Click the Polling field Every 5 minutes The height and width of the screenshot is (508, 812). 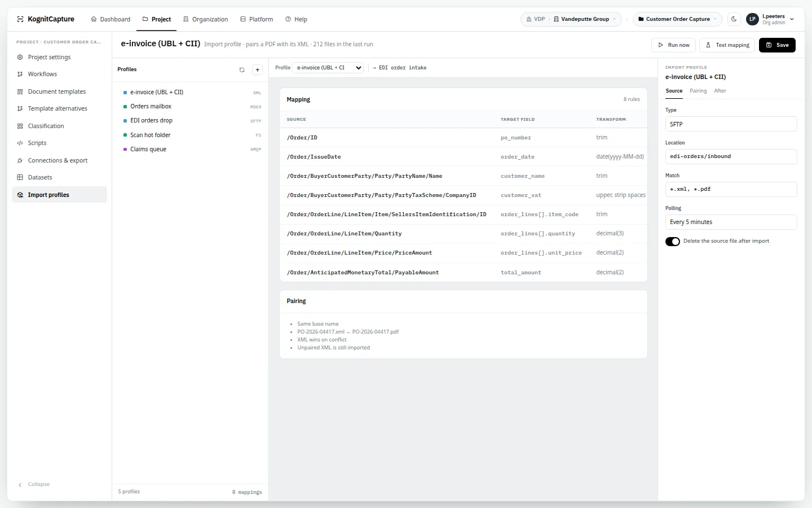coord(731,222)
